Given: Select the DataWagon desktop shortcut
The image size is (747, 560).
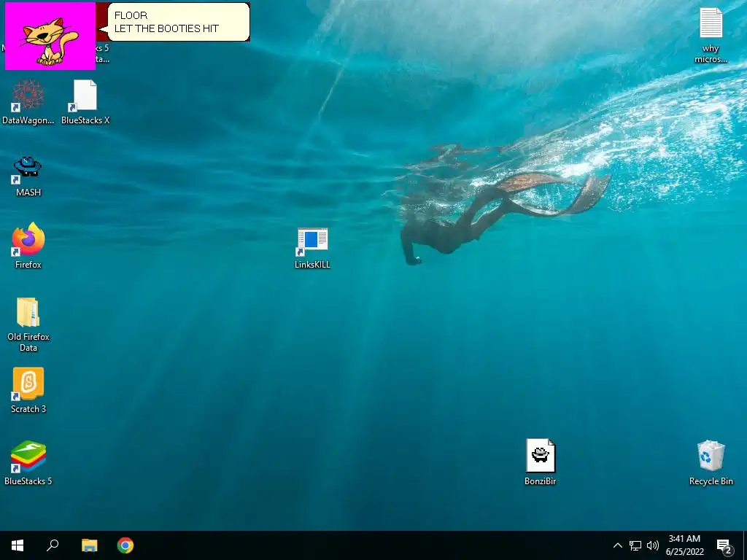Looking at the screenshot, I should pyautogui.click(x=28, y=102).
